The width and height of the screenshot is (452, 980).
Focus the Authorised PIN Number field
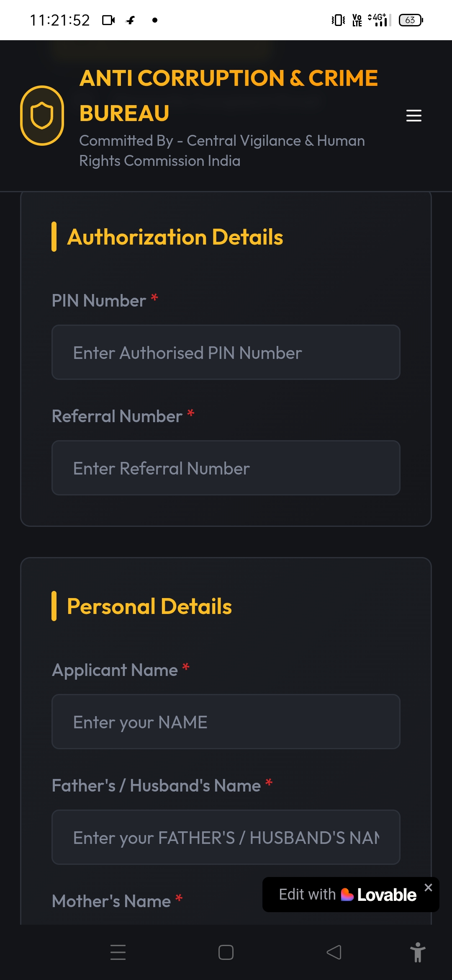(x=226, y=353)
